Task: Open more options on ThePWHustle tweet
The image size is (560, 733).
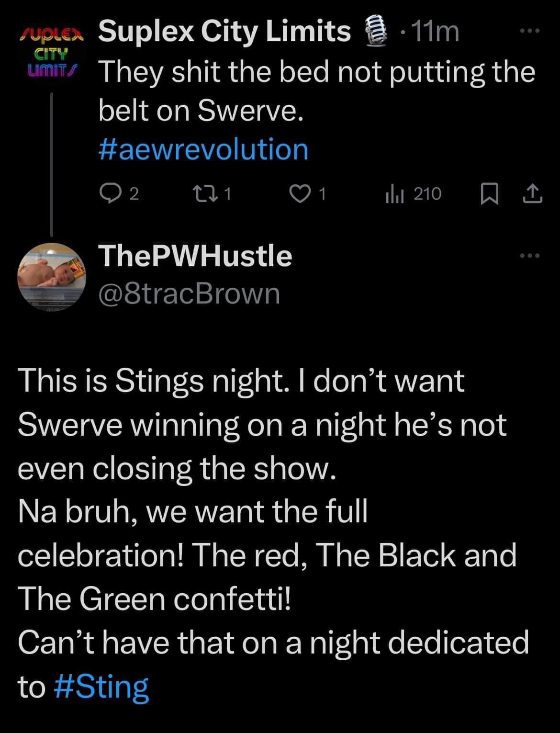Action: click(530, 256)
